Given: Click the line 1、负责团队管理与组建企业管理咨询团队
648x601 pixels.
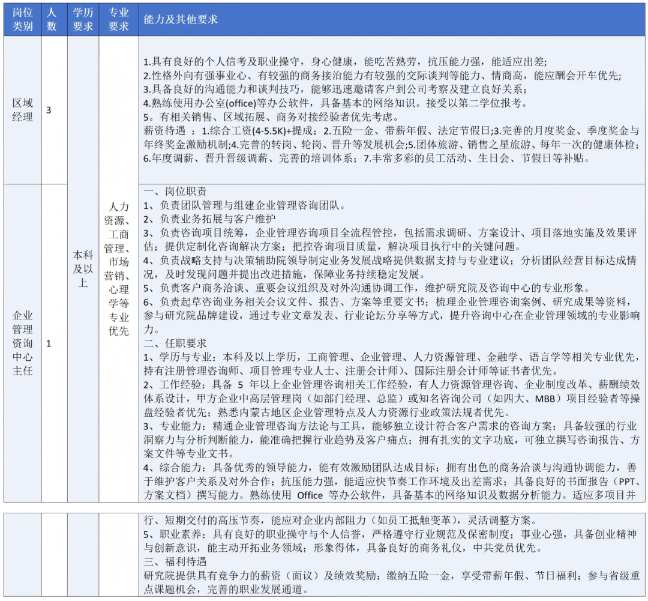Looking at the screenshot, I should [x=245, y=205].
